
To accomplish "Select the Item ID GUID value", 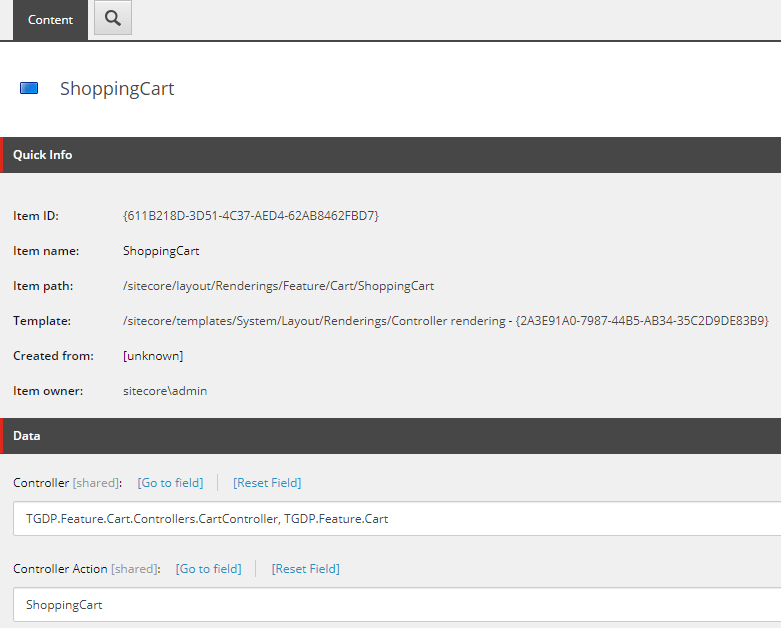I will pyautogui.click(x=250, y=216).
